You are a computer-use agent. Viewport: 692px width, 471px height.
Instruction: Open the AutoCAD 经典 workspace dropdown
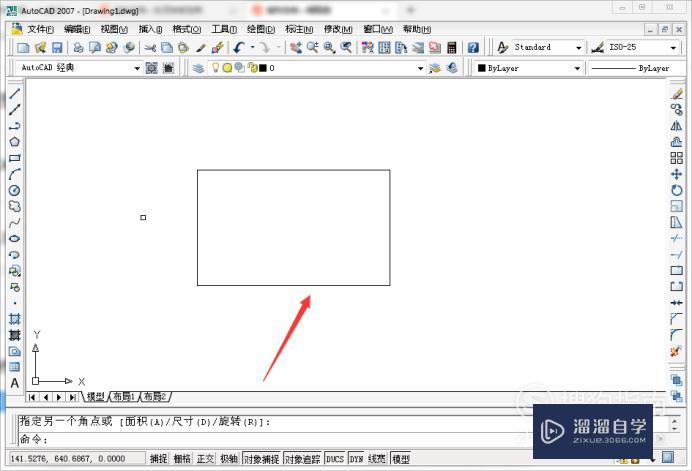coord(136,68)
